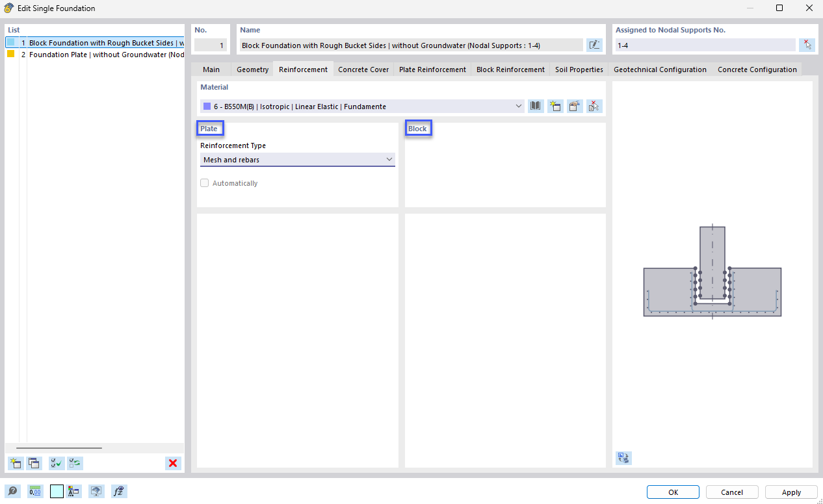Go to the Soil Properties tab
The height and width of the screenshot is (504, 823).
tap(579, 69)
